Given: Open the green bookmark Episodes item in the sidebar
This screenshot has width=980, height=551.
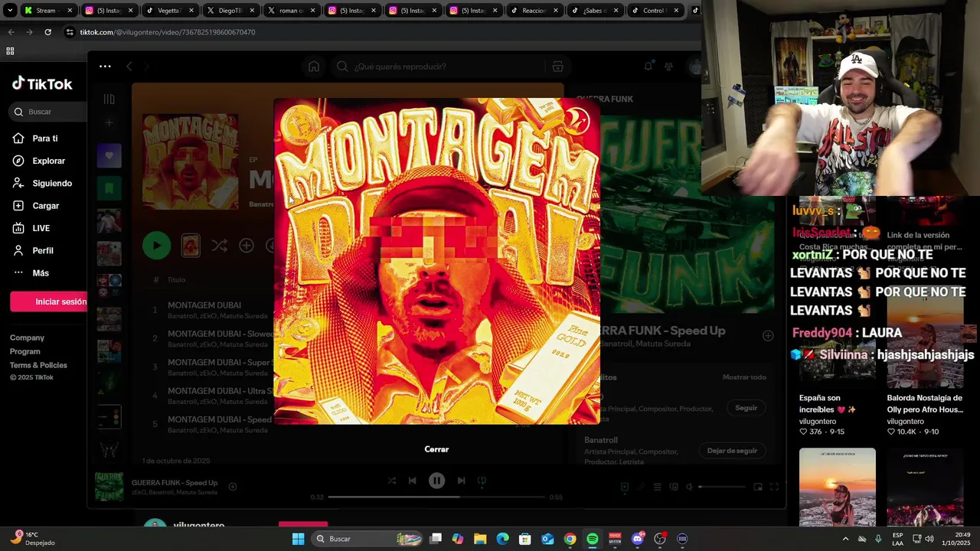Looking at the screenshot, I should click(109, 188).
